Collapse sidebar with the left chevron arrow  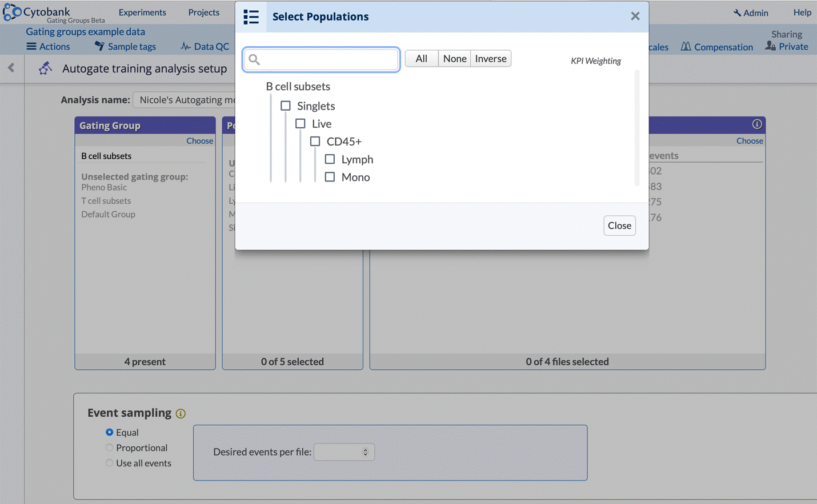point(11,68)
